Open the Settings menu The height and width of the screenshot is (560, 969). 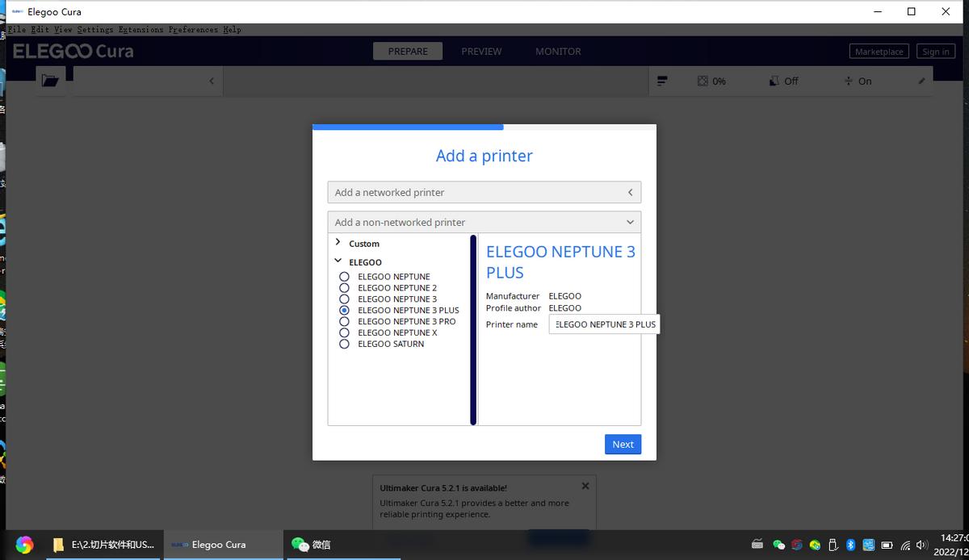pos(95,30)
